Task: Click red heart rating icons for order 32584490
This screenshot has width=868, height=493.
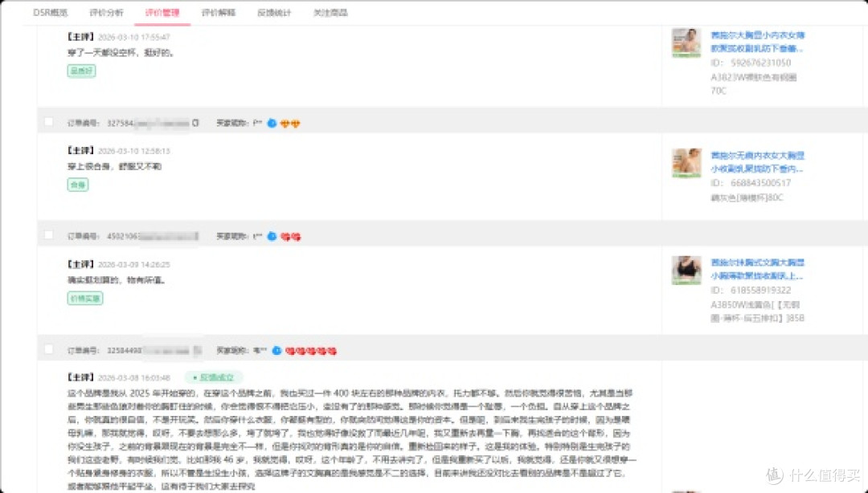Action: (x=311, y=351)
